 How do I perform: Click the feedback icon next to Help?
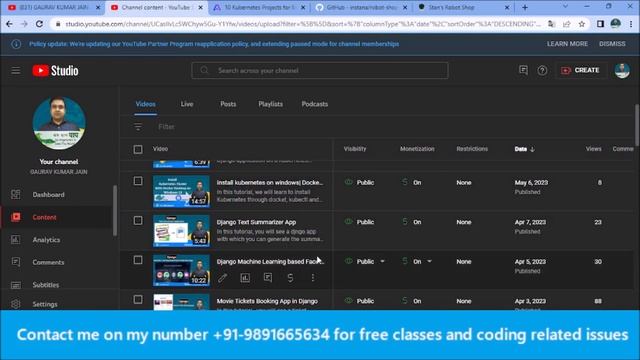pyautogui.click(x=523, y=71)
